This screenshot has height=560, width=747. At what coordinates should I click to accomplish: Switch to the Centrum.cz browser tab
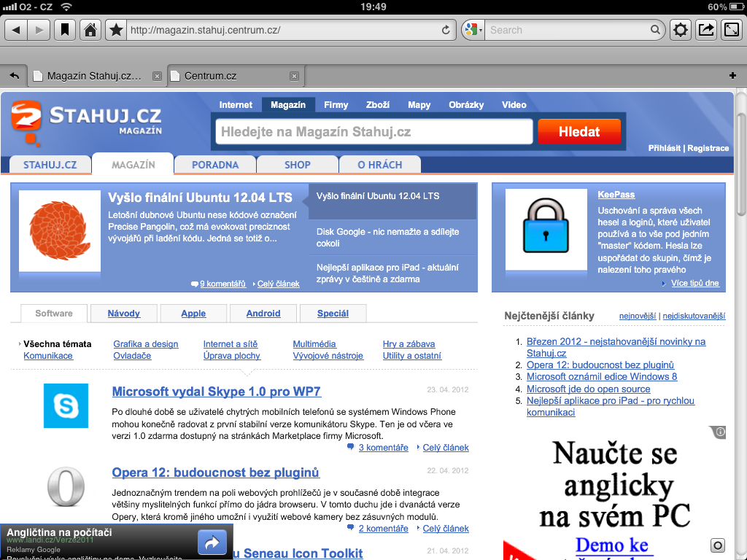point(236,76)
